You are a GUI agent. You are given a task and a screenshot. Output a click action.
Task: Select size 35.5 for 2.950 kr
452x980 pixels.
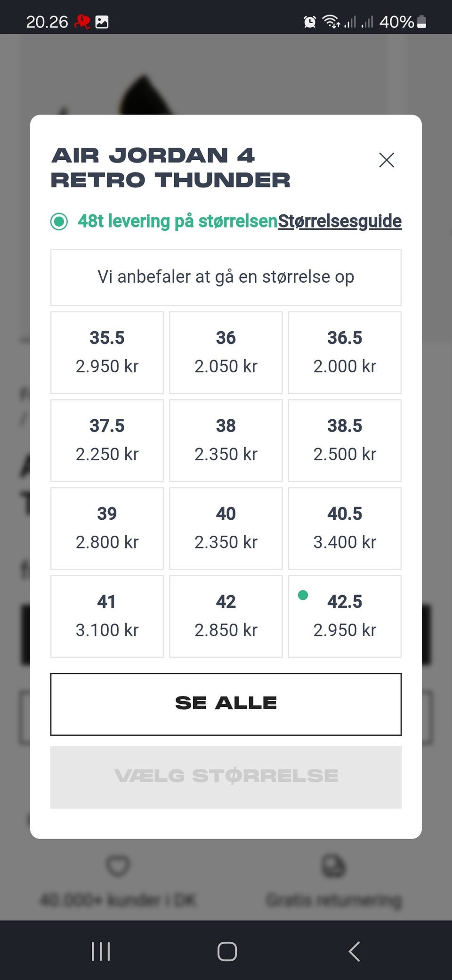coord(107,352)
